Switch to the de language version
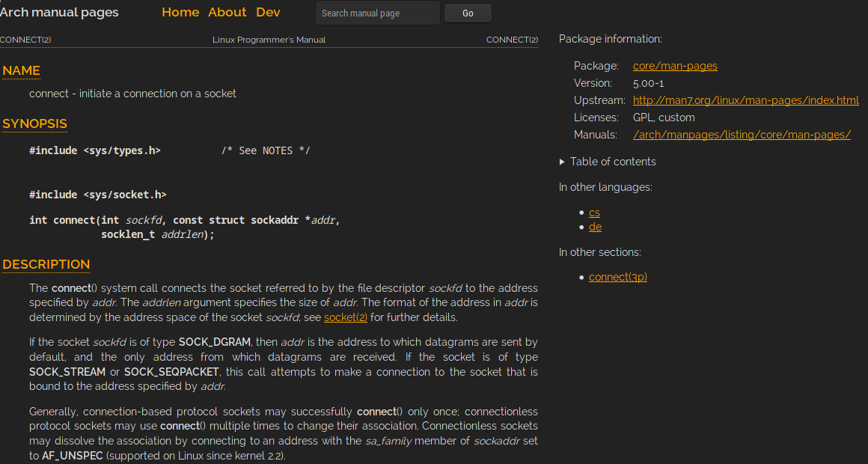The width and height of the screenshot is (868, 464). pos(595,227)
